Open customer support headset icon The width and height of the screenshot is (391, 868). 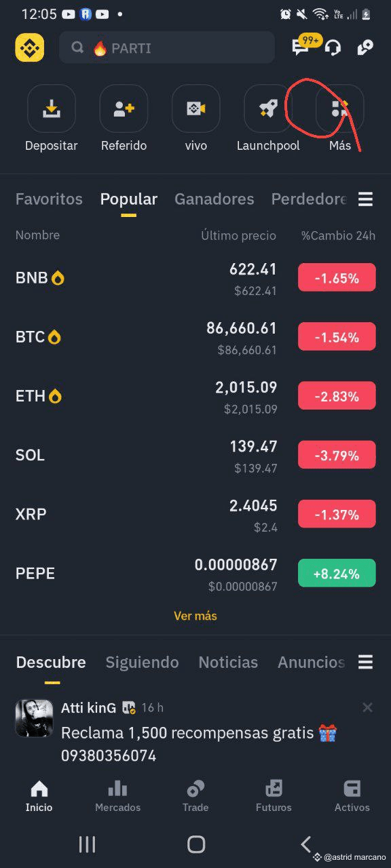pos(333,47)
